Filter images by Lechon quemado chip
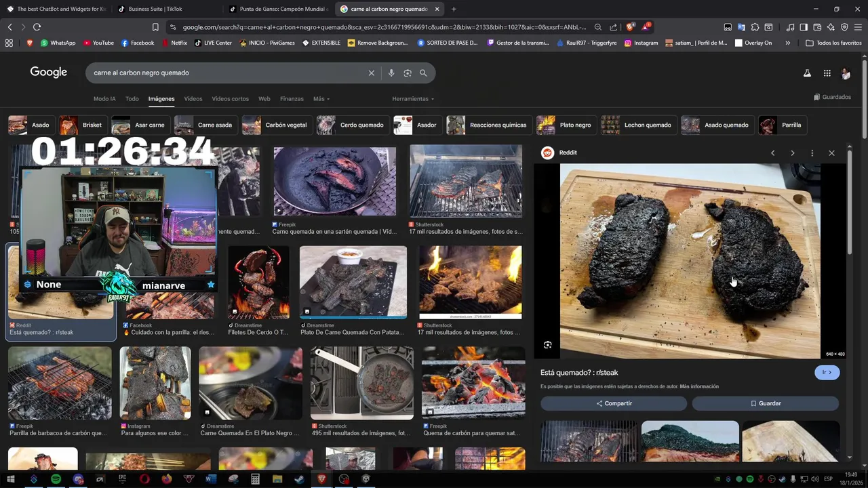 click(x=637, y=125)
